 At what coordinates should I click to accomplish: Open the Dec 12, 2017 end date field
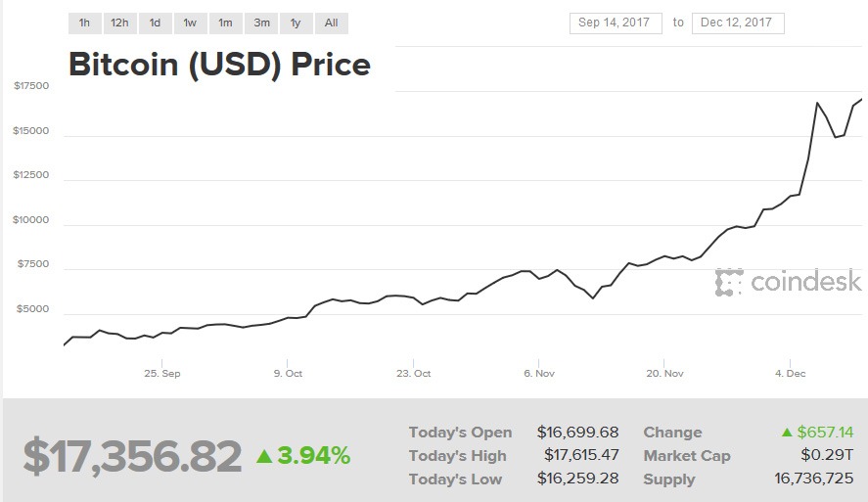[737, 23]
